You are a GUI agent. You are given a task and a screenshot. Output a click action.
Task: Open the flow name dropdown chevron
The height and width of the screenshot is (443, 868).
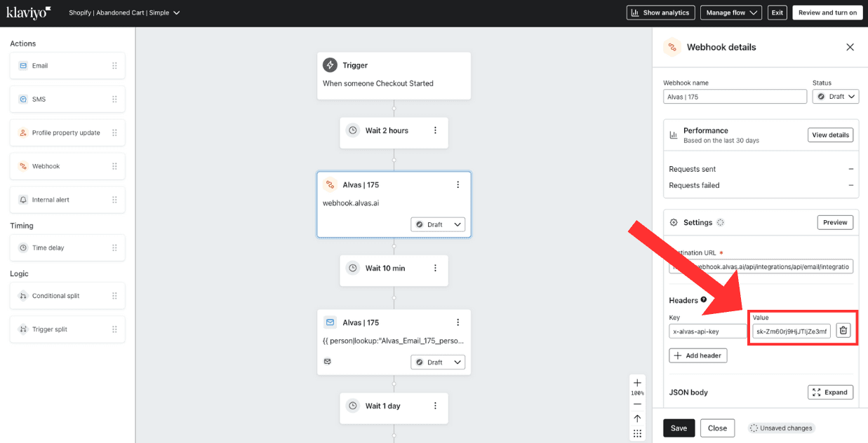click(176, 13)
